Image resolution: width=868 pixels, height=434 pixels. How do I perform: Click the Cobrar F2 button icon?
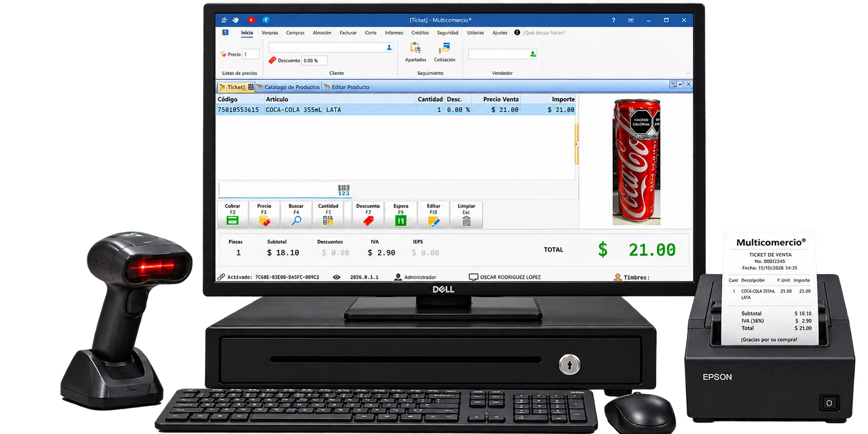(232, 221)
